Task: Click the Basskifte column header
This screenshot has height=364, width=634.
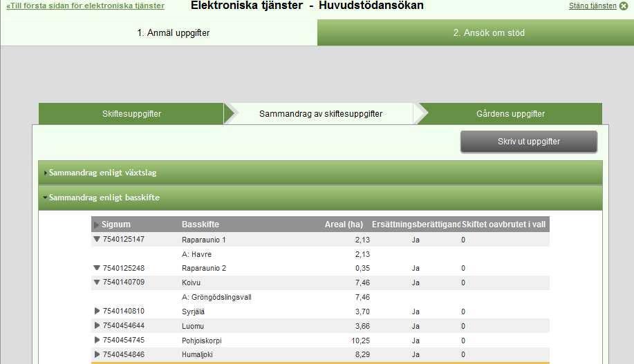Action: pyautogui.click(x=200, y=224)
